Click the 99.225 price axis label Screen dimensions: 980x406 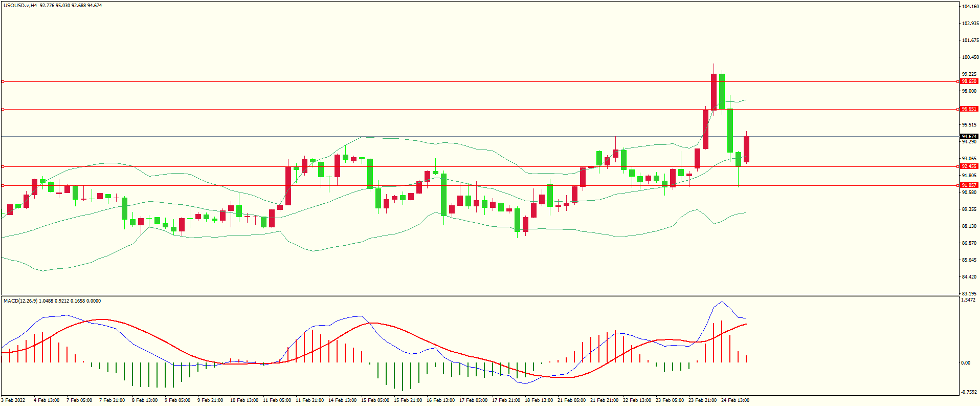click(x=969, y=74)
